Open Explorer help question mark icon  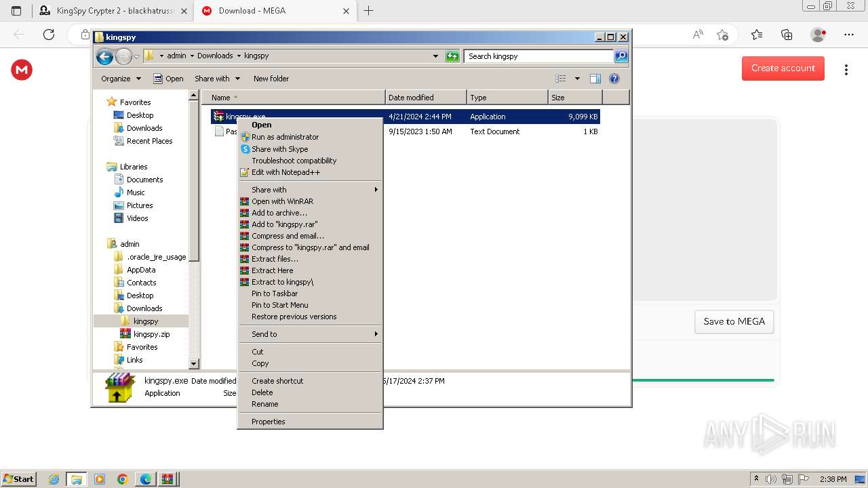[614, 79]
